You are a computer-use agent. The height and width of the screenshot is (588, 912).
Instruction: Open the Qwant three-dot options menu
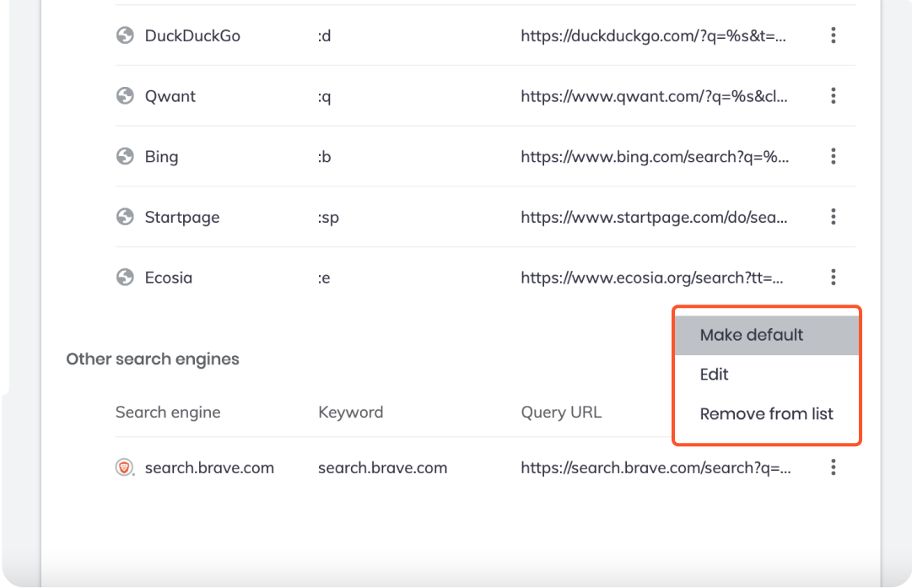pos(833,96)
